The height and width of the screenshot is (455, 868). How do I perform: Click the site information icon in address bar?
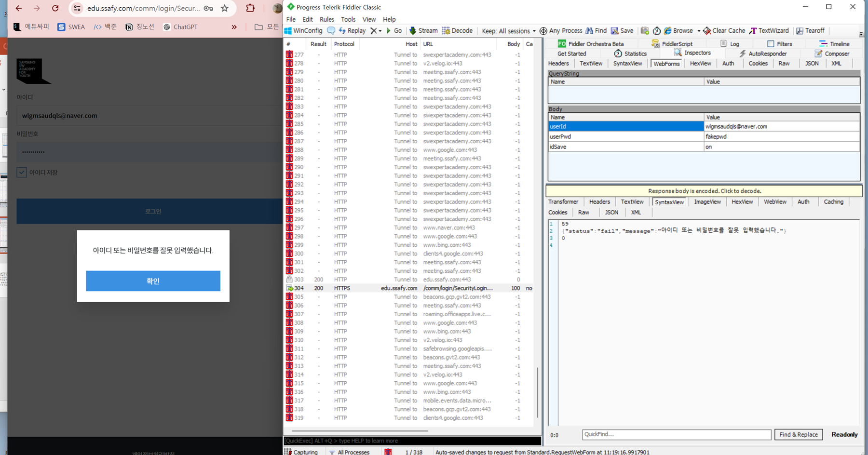(x=77, y=8)
